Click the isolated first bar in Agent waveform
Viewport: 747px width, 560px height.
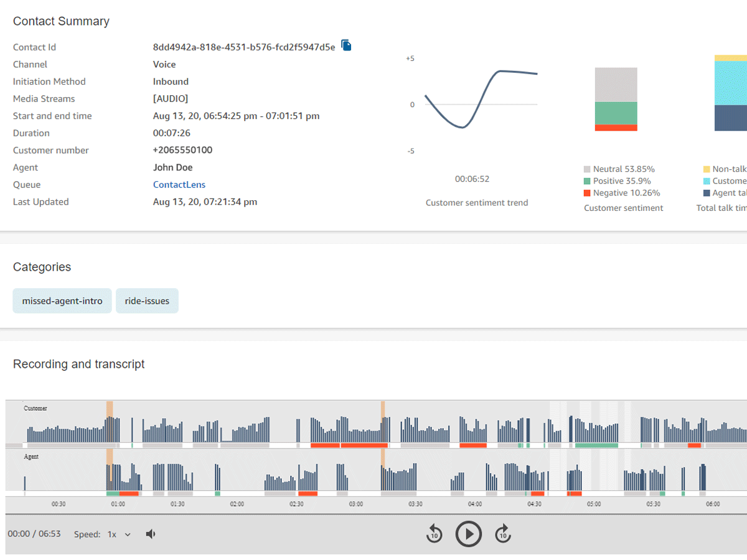[x=25, y=483]
